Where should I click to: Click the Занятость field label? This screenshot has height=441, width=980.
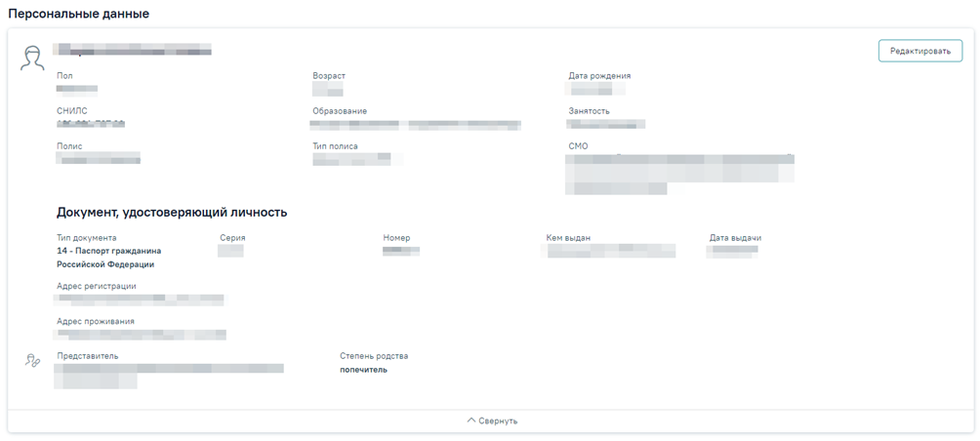(x=589, y=111)
